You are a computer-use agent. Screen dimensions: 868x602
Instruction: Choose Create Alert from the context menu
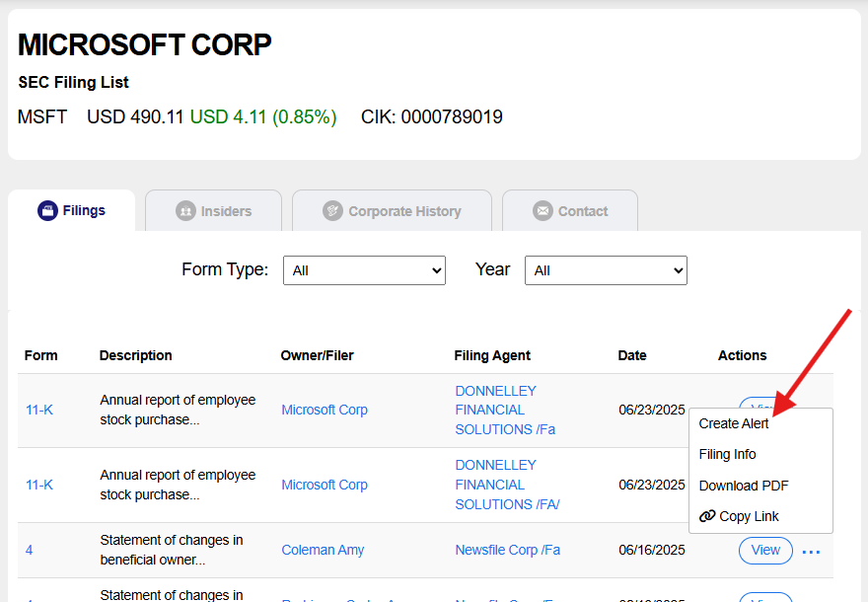(x=734, y=423)
